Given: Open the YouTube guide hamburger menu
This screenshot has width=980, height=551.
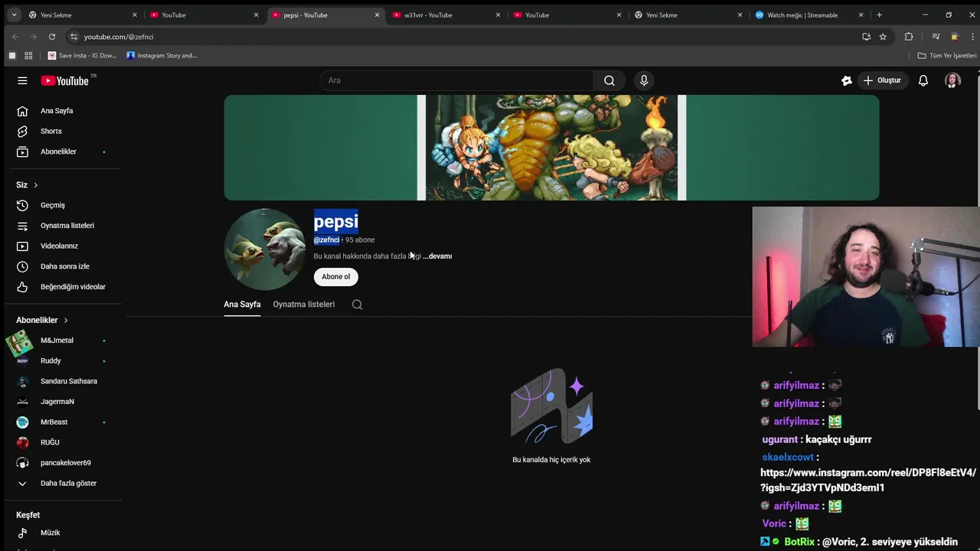Looking at the screenshot, I should point(22,80).
